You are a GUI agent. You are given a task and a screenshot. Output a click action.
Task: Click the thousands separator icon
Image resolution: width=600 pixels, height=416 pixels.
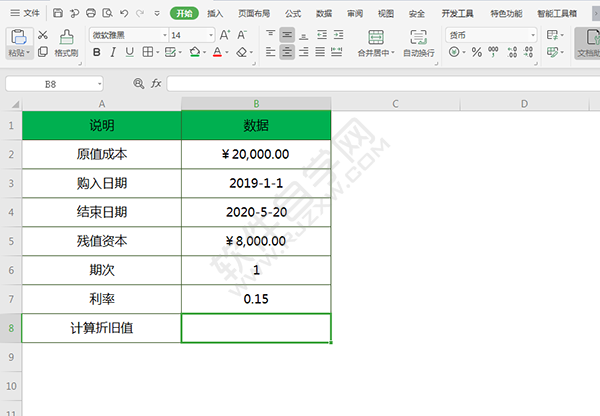tap(493, 52)
